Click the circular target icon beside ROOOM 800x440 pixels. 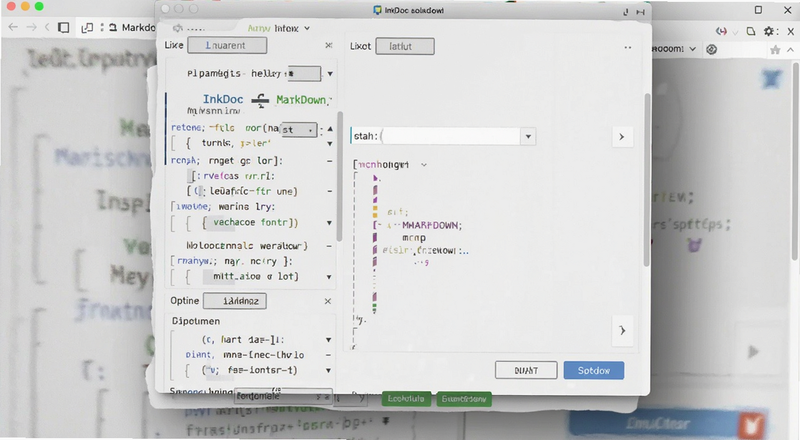tap(712, 49)
